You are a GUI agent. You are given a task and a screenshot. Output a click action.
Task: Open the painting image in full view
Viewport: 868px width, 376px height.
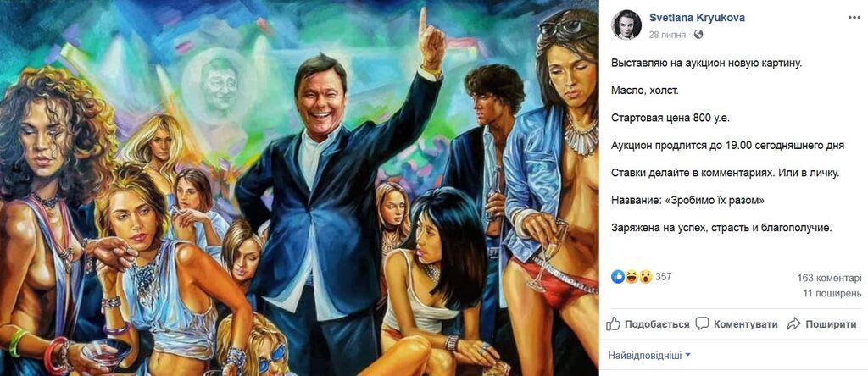click(299, 188)
